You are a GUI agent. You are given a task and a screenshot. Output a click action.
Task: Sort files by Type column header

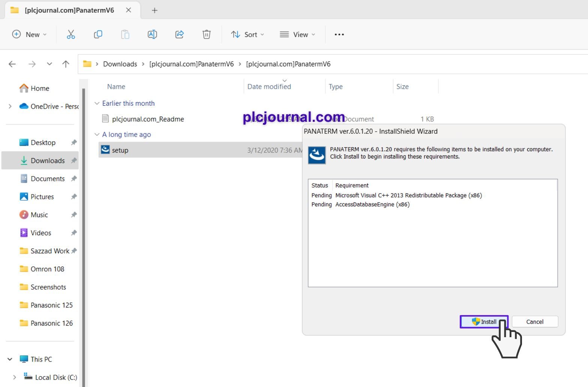click(x=336, y=87)
